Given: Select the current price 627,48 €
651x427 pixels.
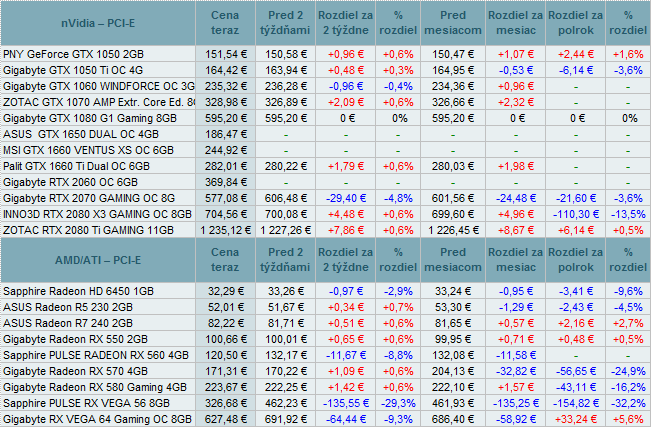Looking at the screenshot, I should coord(225,419).
